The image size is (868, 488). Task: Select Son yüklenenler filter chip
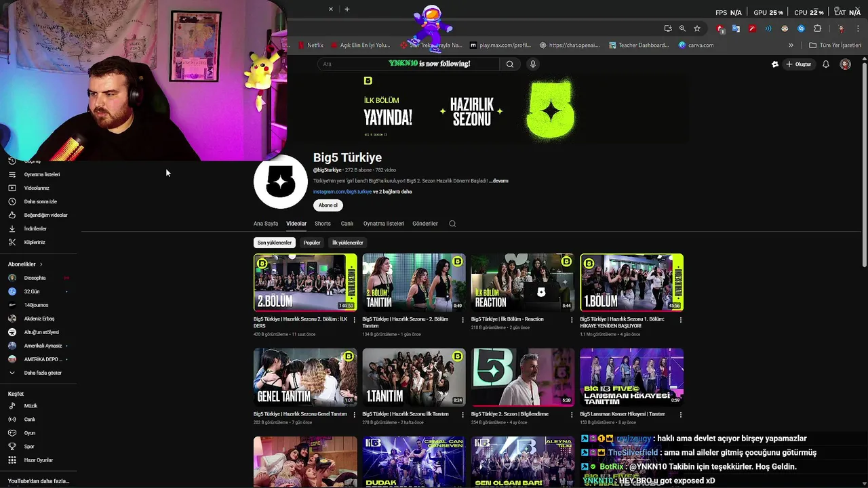pyautogui.click(x=275, y=243)
